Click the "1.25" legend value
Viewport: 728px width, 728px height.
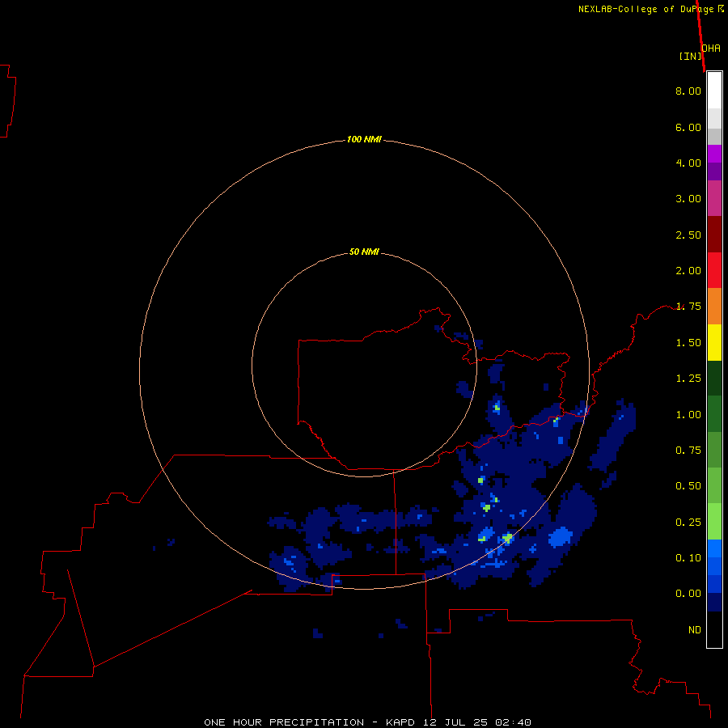pyautogui.click(x=688, y=379)
